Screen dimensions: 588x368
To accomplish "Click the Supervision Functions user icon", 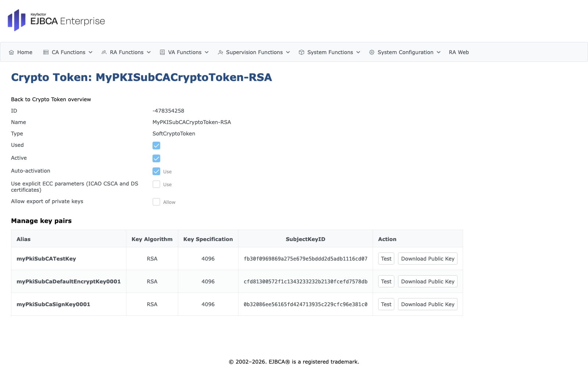I will point(220,52).
